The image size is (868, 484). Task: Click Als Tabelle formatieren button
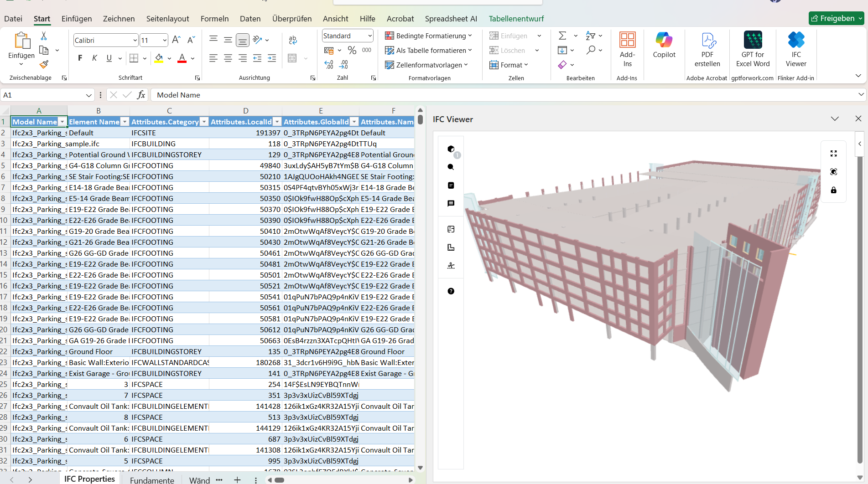tap(428, 50)
